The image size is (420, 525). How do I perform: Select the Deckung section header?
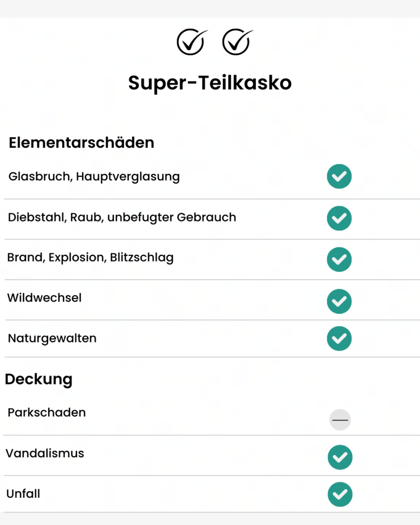(38, 380)
